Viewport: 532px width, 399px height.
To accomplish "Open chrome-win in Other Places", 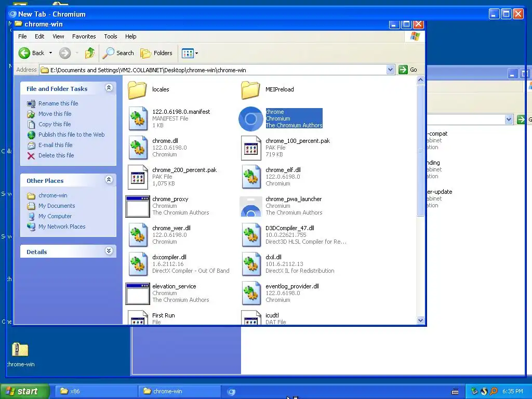I will click(x=52, y=195).
